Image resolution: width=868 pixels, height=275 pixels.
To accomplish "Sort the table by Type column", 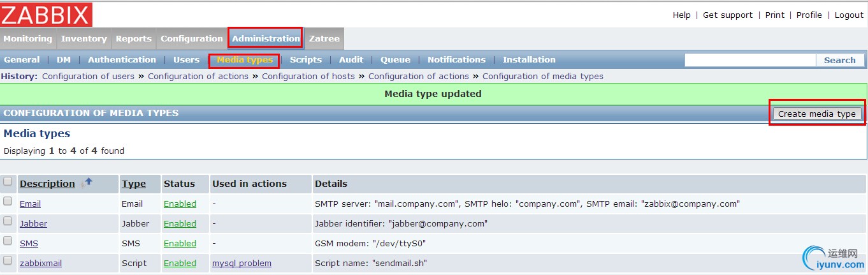I will [134, 184].
